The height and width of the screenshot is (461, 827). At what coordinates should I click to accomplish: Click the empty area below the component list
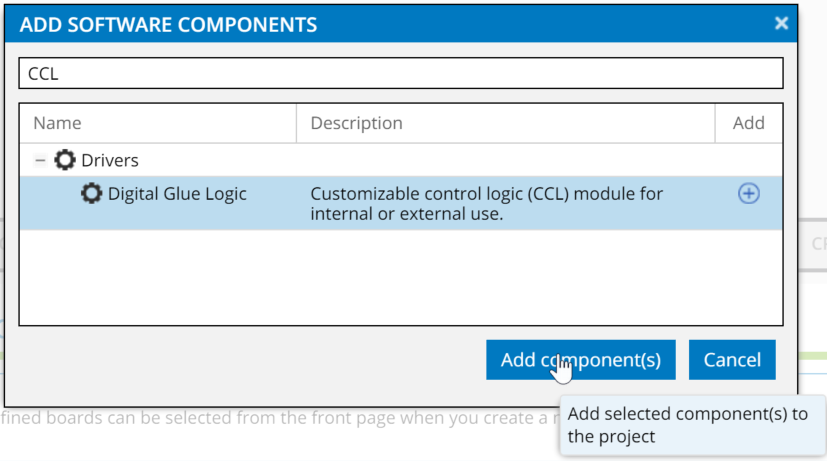(x=401, y=277)
